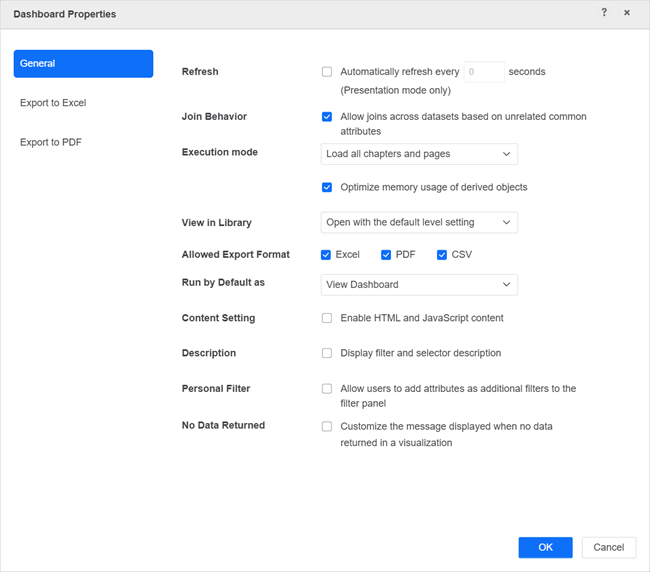
Task: Open the Export to PDF tab
Action: pyautogui.click(x=51, y=142)
